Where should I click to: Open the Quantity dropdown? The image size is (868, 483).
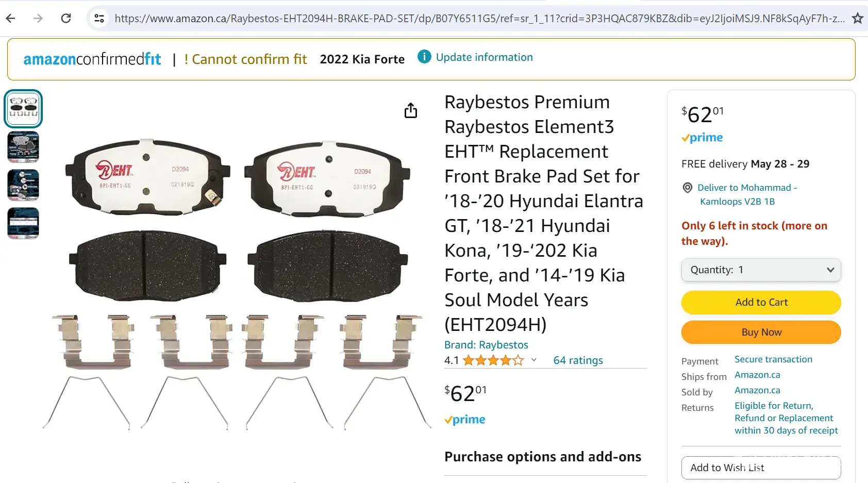pos(761,270)
